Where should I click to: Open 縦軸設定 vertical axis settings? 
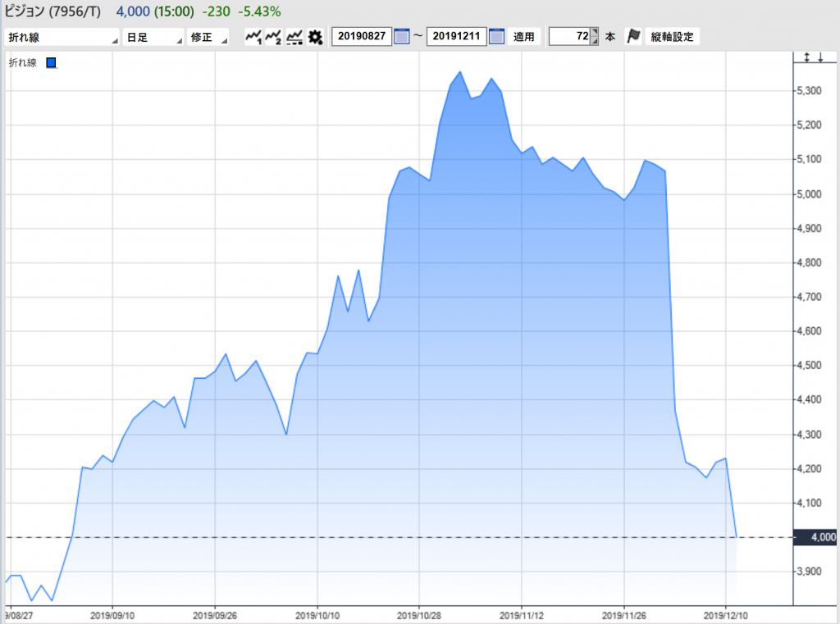point(672,37)
